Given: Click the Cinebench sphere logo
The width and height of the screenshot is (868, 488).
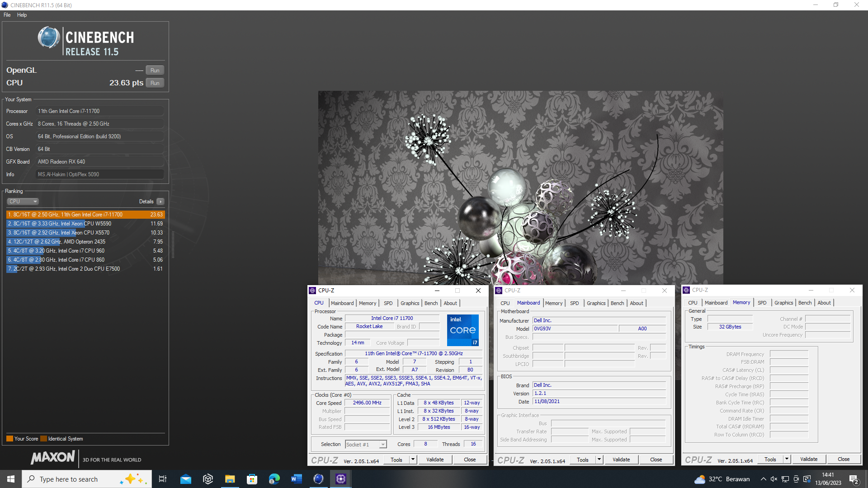Looking at the screenshot, I should click(48, 38).
